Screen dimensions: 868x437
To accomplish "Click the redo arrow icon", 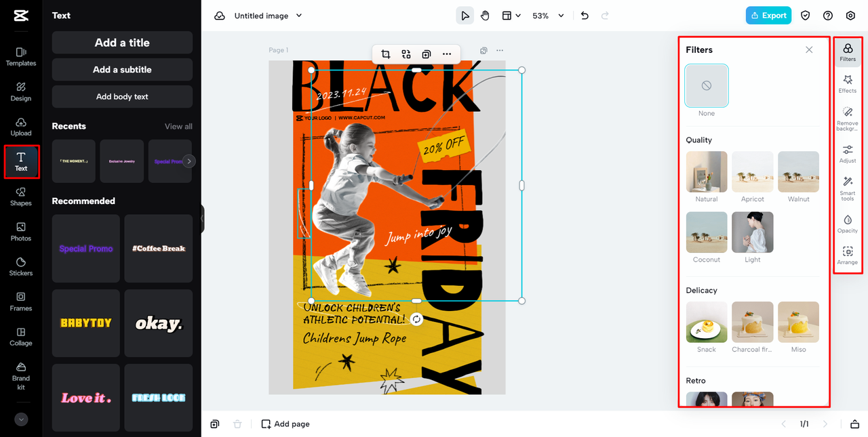I will point(605,16).
